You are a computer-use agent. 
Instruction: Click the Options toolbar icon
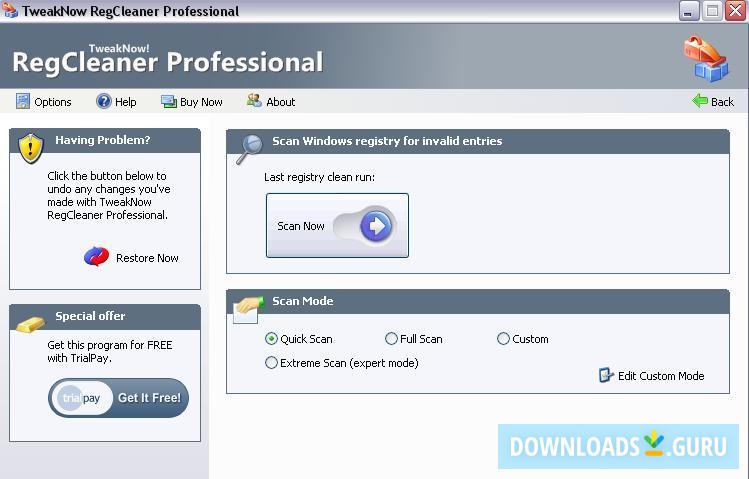(22, 101)
